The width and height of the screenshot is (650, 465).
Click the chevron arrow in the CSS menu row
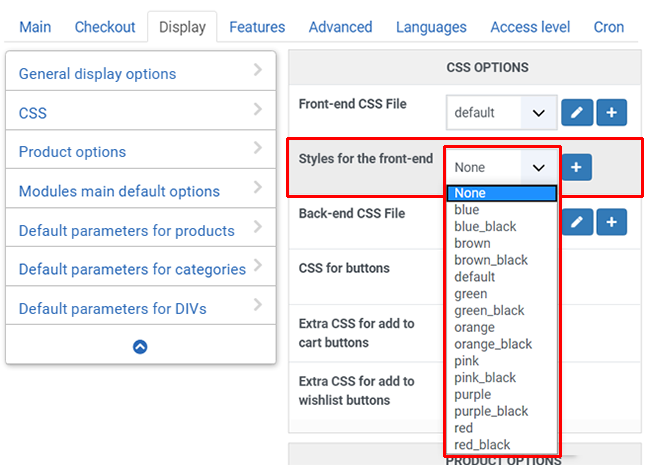tap(258, 109)
